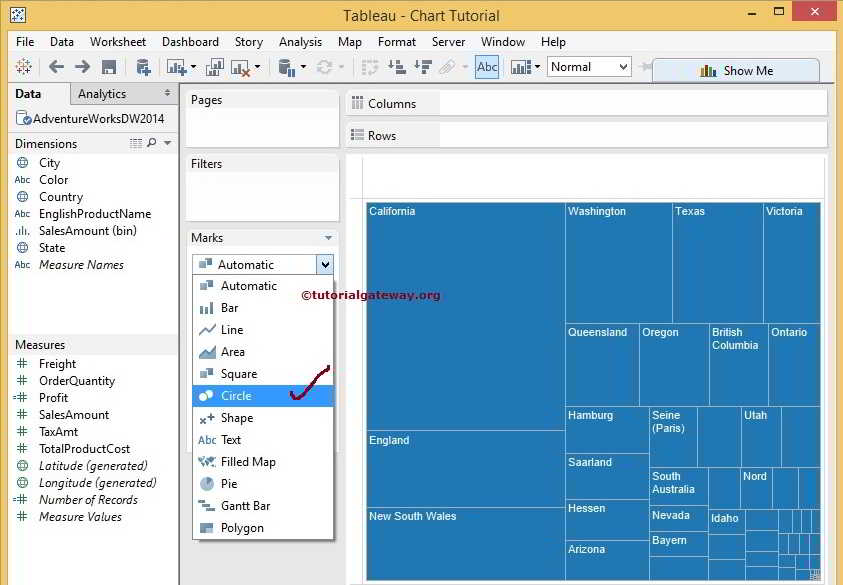Click the Tableau start page icon in toolbar
This screenshot has width=843, height=585.
[23, 67]
